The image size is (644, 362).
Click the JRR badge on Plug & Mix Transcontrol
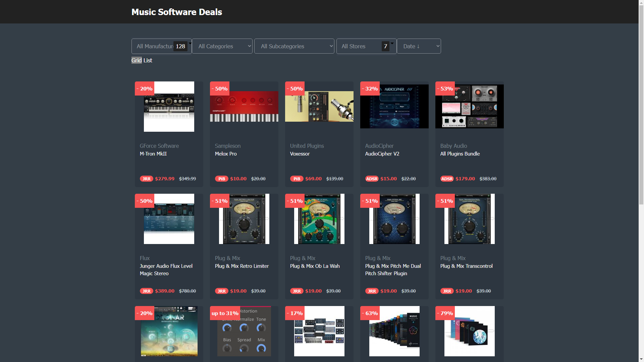pos(447,291)
